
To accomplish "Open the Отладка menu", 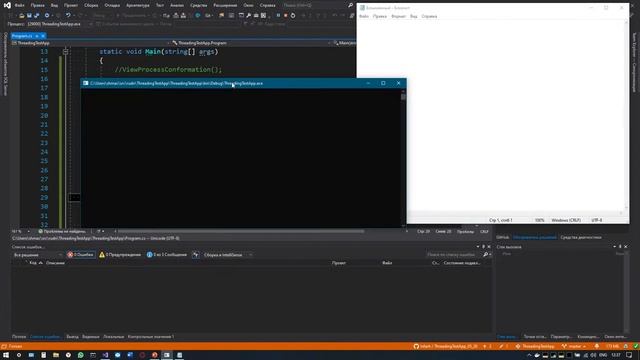I will (x=112, y=5).
